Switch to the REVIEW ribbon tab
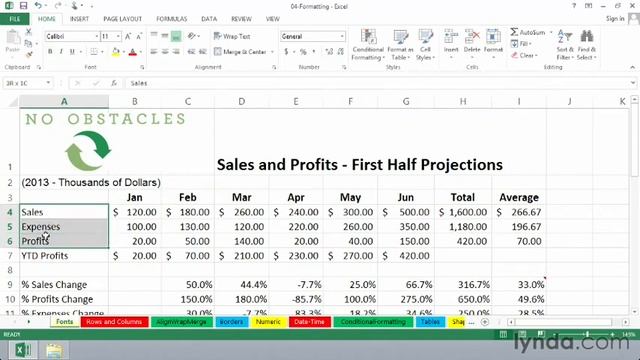The image size is (640, 360). (x=241, y=19)
